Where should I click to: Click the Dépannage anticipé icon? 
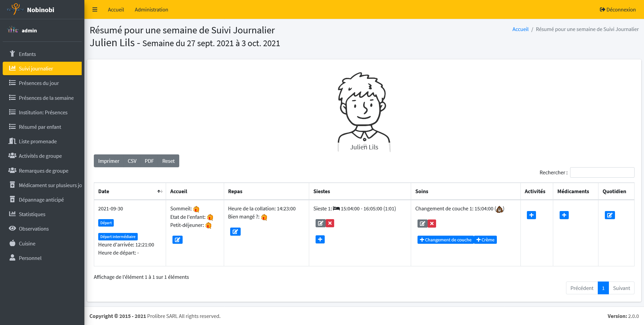(12, 200)
